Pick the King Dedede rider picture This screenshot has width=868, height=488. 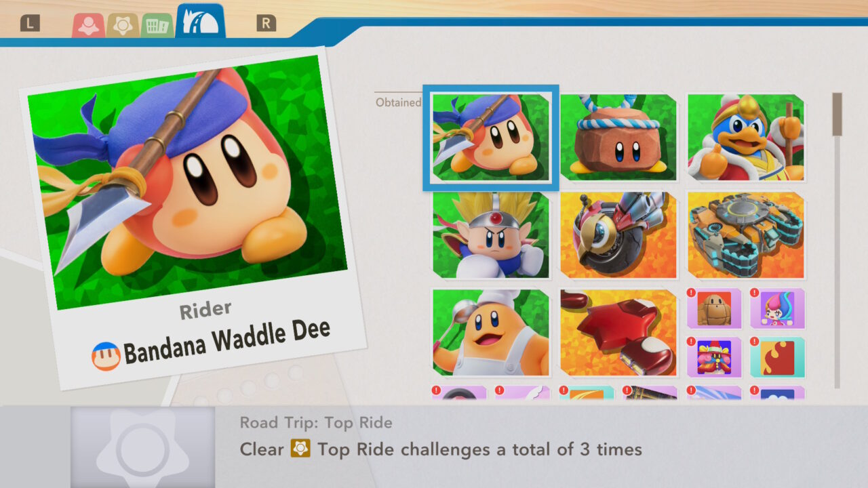(746, 138)
